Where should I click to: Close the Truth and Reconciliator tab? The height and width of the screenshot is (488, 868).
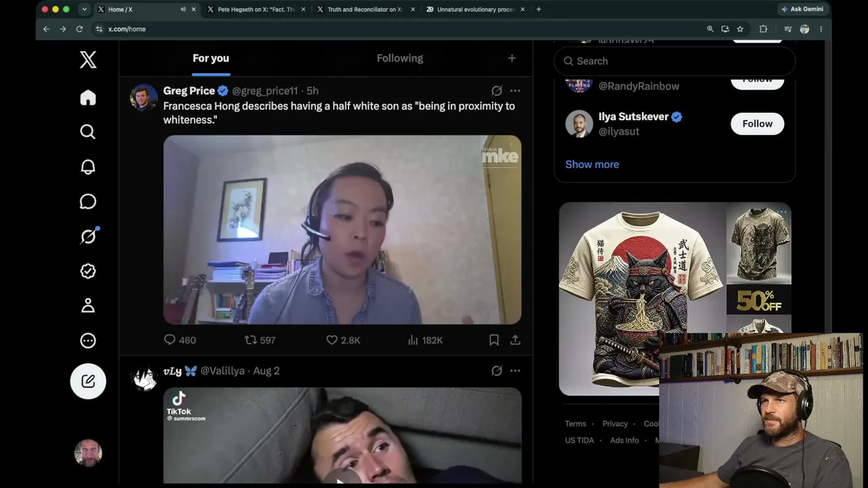pyautogui.click(x=413, y=9)
